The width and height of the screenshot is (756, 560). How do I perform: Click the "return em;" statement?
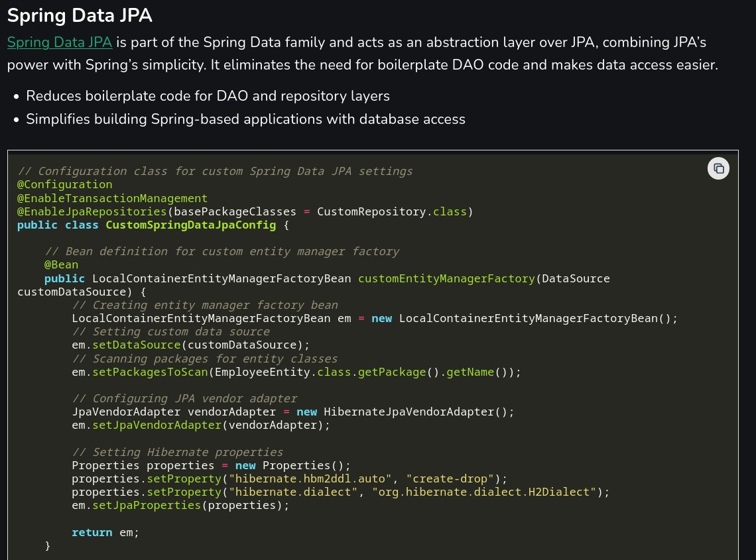tap(105, 533)
